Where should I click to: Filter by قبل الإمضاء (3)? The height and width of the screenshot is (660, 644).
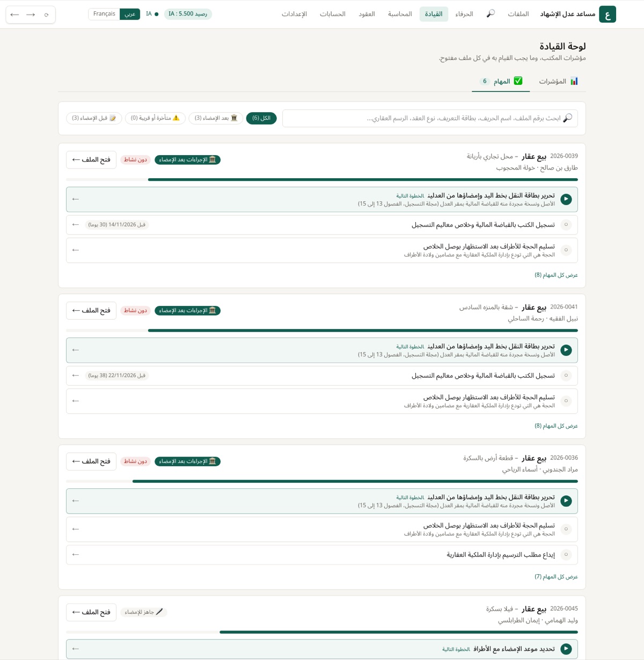click(94, 118)
